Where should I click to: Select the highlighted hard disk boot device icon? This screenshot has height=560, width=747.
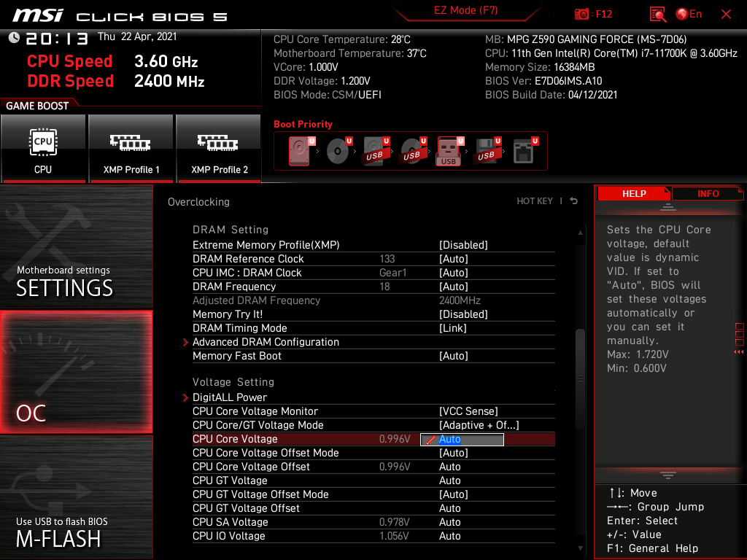pyautogui.click(x=301, y=151)
